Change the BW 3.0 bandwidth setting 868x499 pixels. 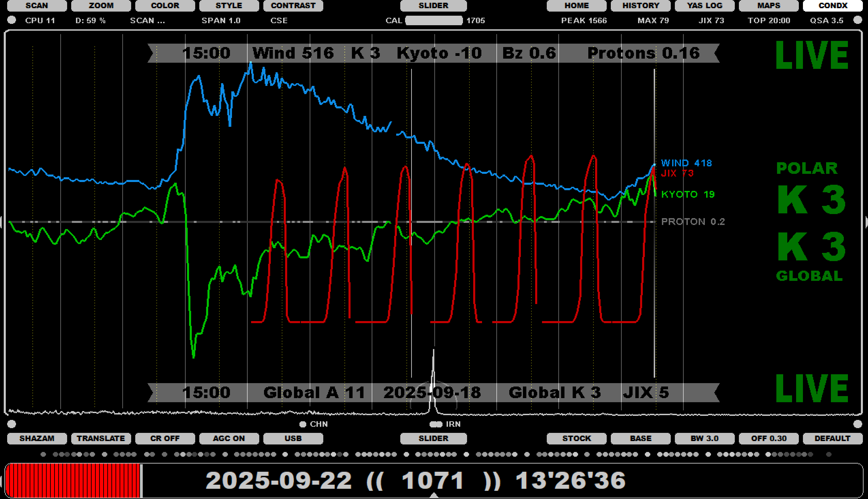click(x=704, y=438)
